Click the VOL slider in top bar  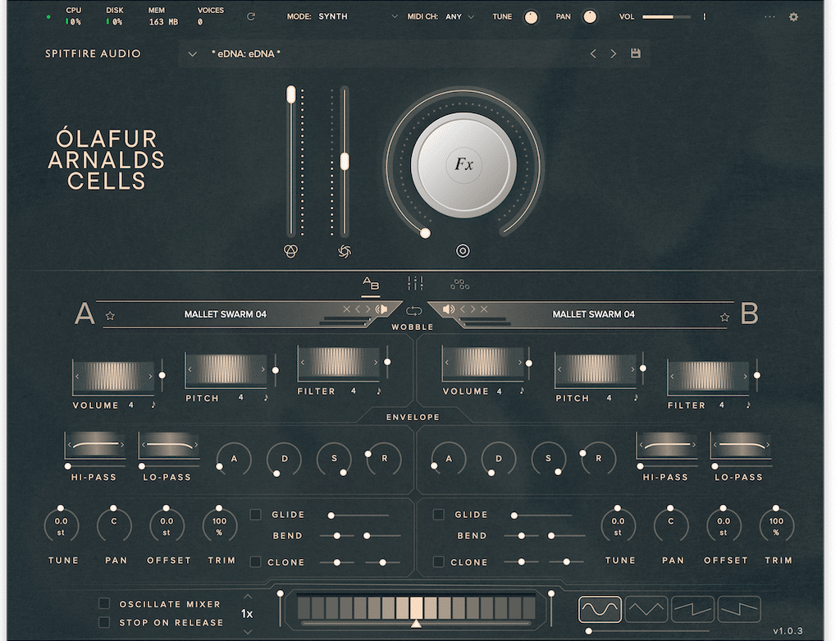pyautogui.click(x=666, y=16)
